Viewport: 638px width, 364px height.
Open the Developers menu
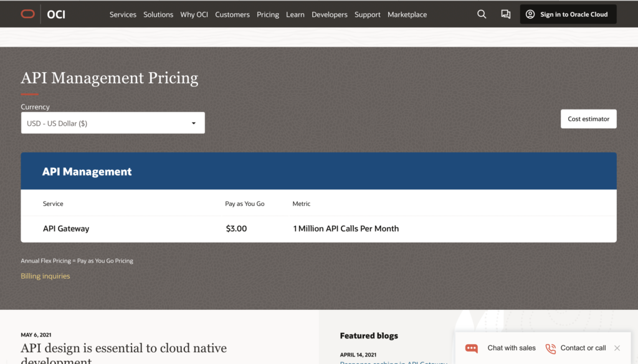pos(330,14)
